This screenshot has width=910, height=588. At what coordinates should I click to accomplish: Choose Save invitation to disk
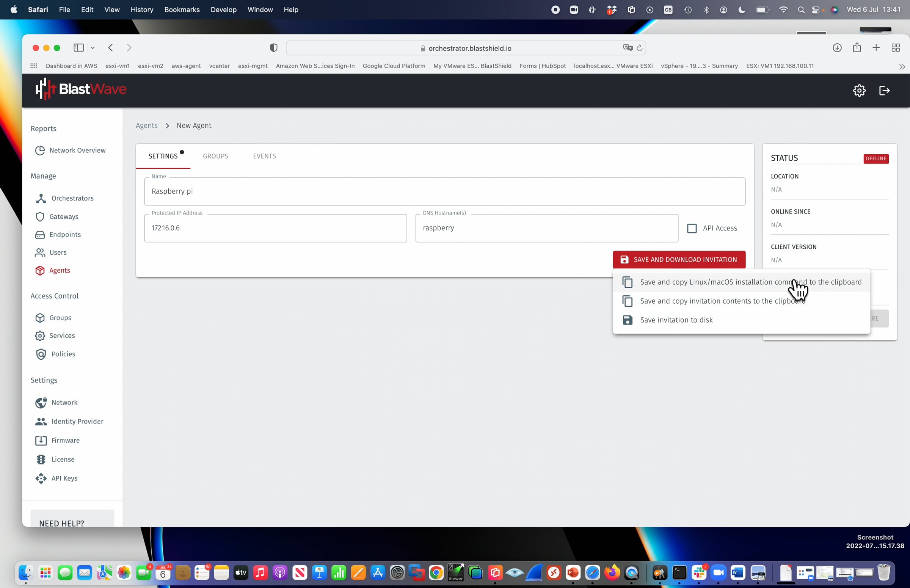(741, 320)
